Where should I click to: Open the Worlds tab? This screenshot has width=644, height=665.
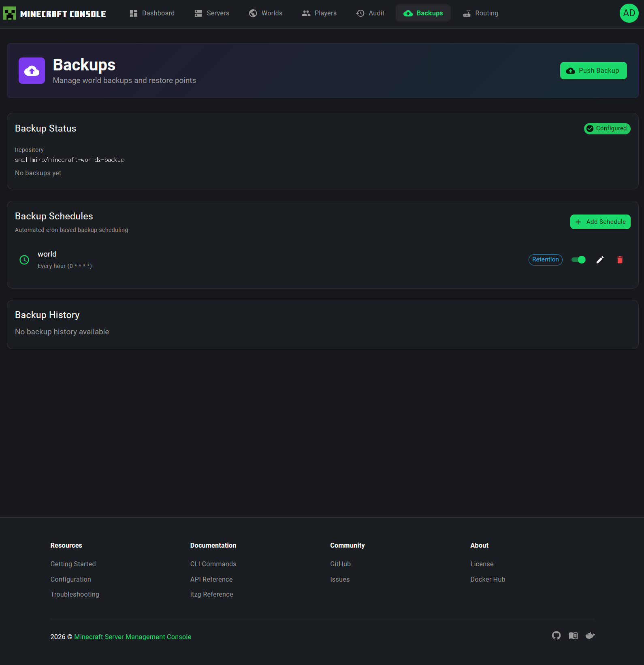266,13
